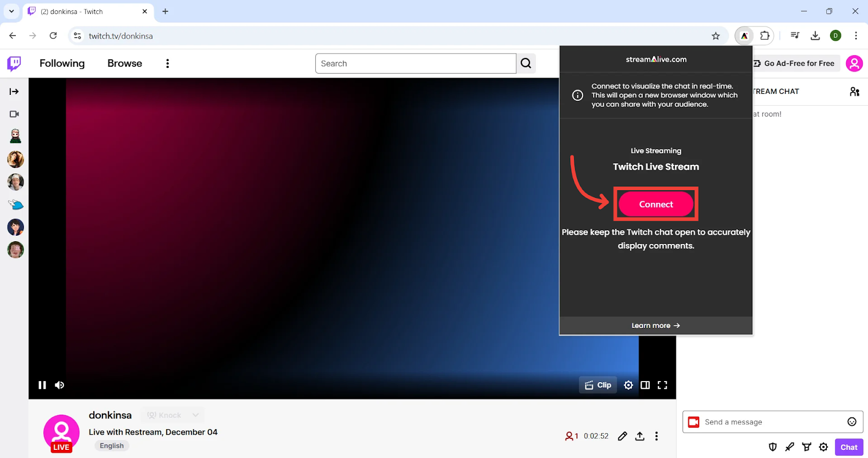The height and width of the screenshot is (458, 868).
Task: Create a Clip of the stream
Action: point(598,385)
